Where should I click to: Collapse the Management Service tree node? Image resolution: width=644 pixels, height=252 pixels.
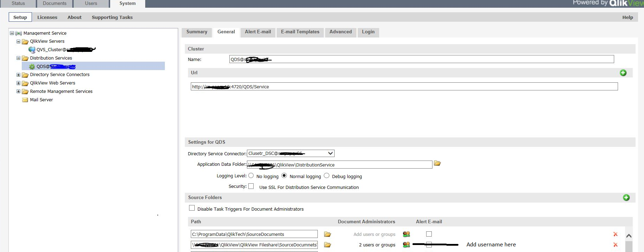point(12,33)
